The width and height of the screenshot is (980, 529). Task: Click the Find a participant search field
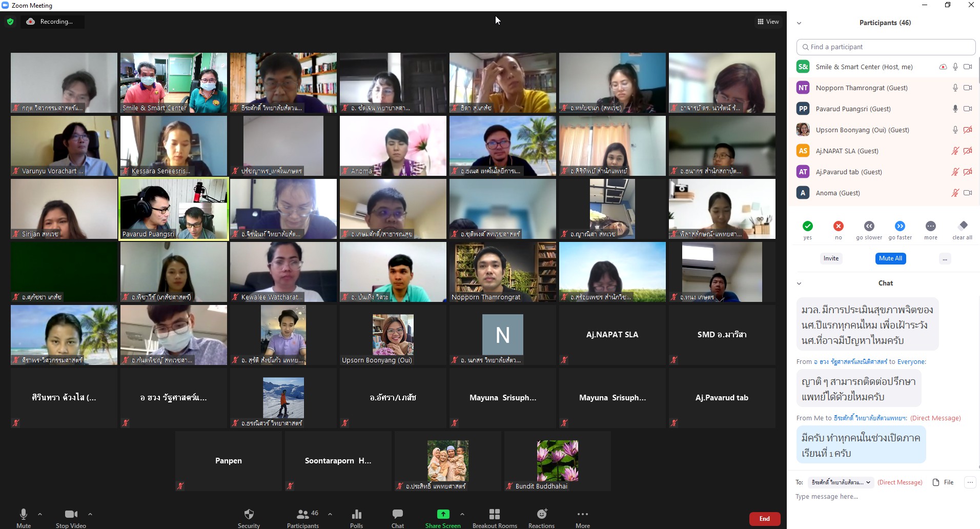[886, 47]
